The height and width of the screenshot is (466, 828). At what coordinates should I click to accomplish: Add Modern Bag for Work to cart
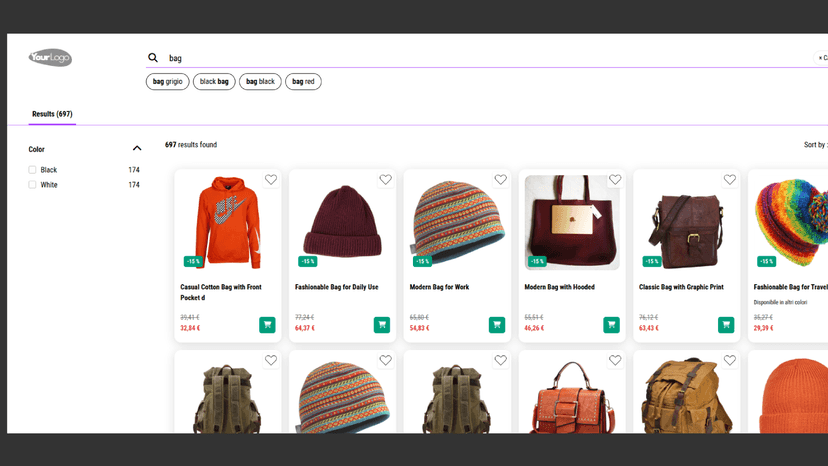tap(497, 324)
